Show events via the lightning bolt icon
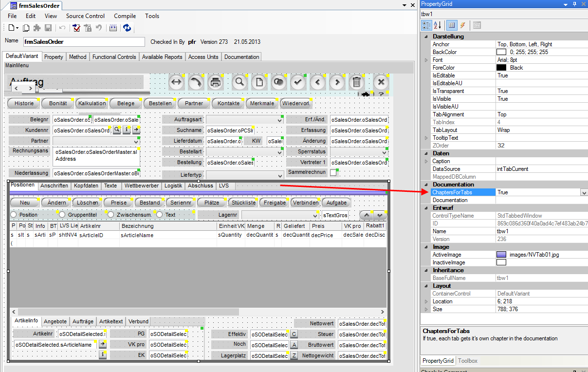 (462, 25)
